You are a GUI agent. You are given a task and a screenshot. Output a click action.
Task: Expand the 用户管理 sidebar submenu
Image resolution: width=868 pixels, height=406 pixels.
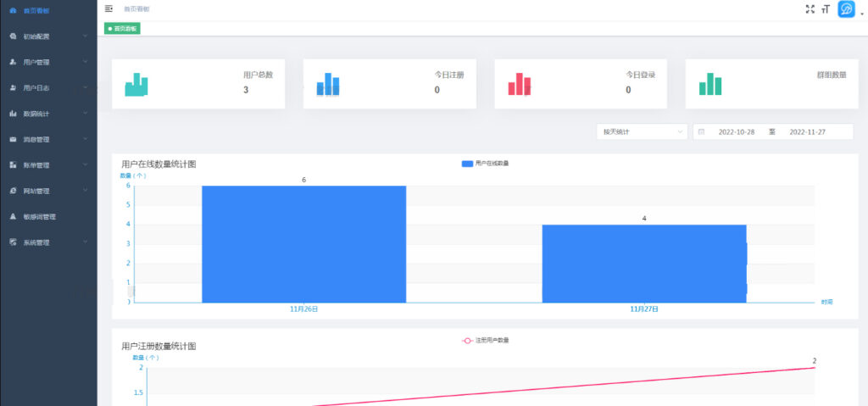click(48, 62)
